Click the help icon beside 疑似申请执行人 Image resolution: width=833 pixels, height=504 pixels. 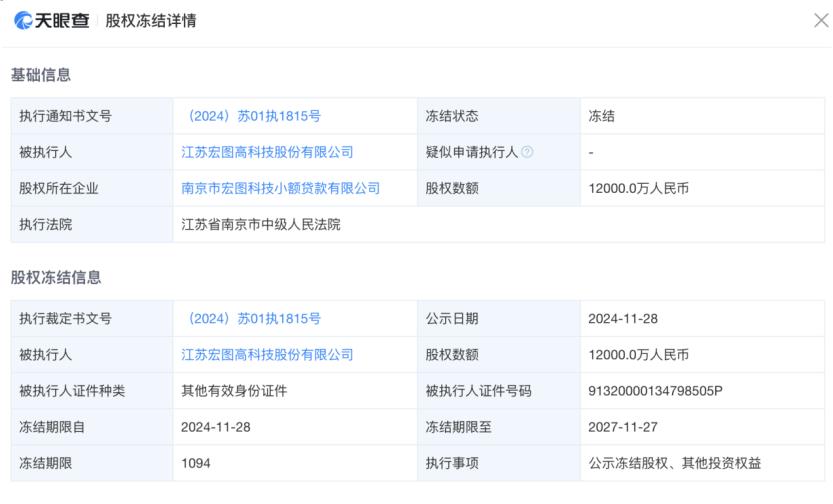[x=527, y=152]
